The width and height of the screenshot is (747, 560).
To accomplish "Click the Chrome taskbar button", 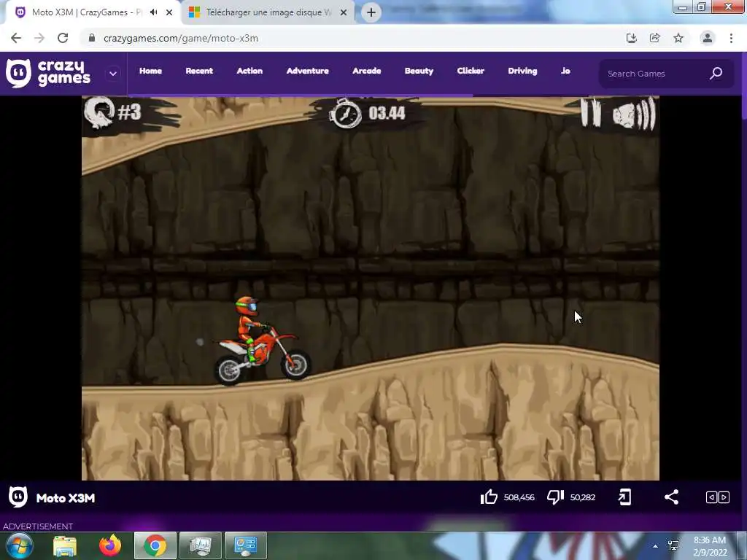I will click(x=155, y=545).
